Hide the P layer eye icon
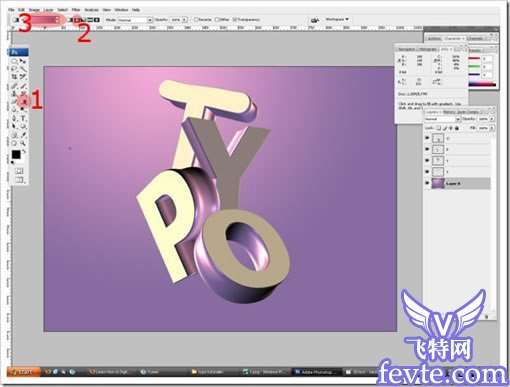Viewport: 510px width, 387px height. (427, 149)
